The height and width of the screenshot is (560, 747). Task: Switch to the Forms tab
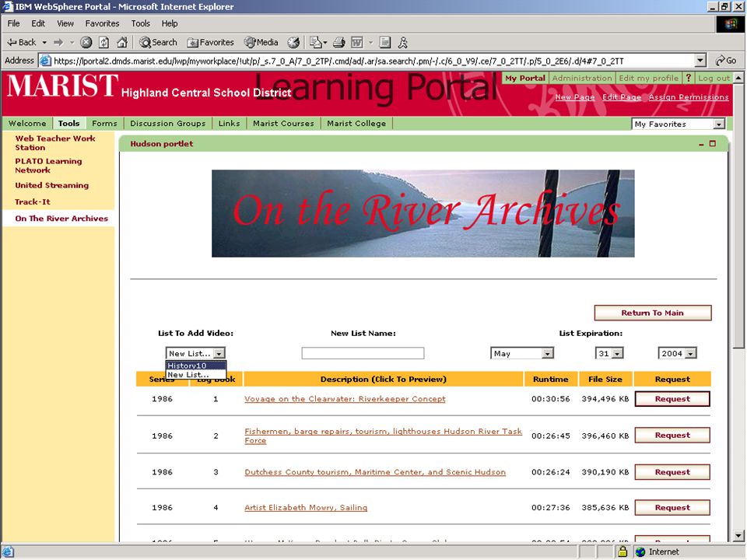coord(104,124)
